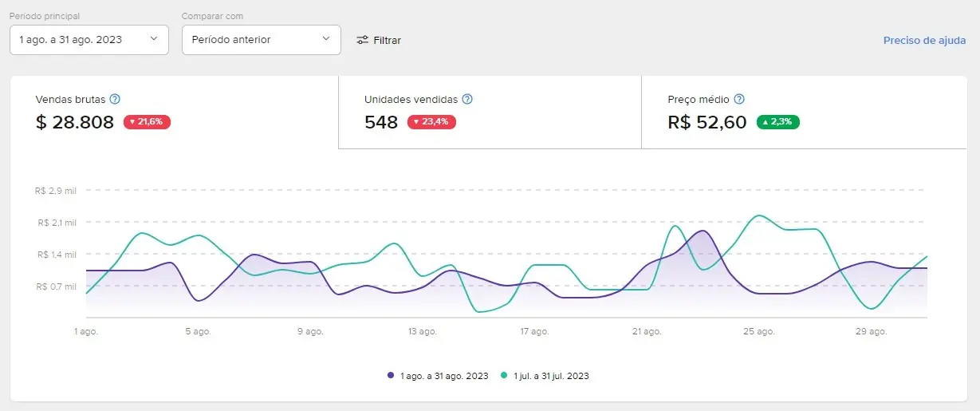The image size is (980, 411).
Task: Click the green 2,3% increase badge
Action: click(x=777, y=122)
